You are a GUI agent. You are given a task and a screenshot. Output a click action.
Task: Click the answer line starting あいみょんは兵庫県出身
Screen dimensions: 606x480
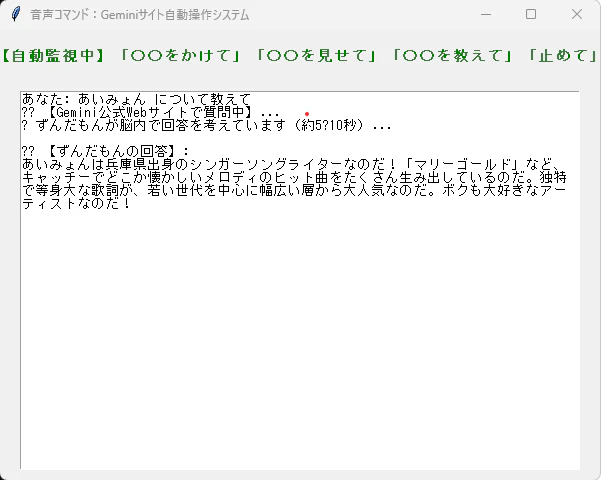point(292,164)
